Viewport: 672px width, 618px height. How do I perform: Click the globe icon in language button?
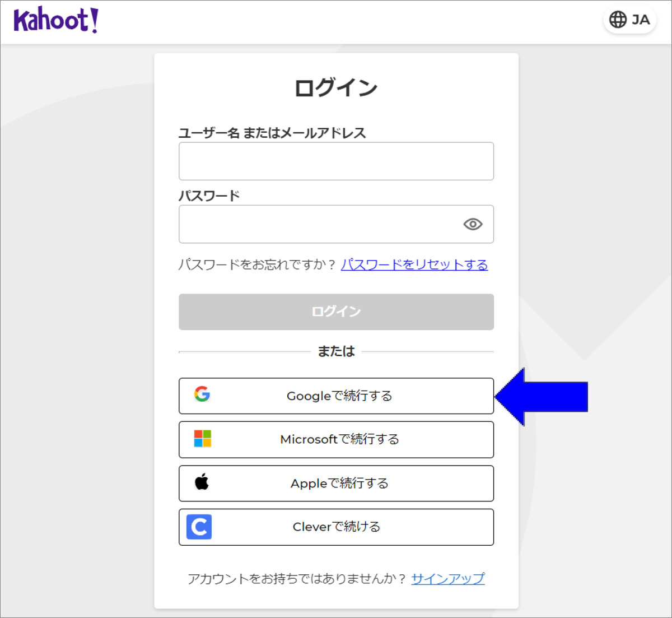coord(618,20)
